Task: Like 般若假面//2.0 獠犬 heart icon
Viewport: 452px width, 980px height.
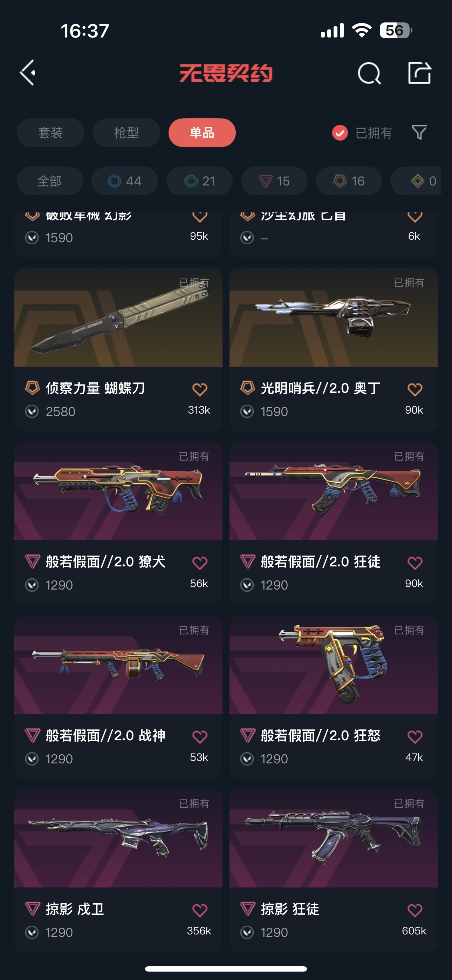Action: 199,563
